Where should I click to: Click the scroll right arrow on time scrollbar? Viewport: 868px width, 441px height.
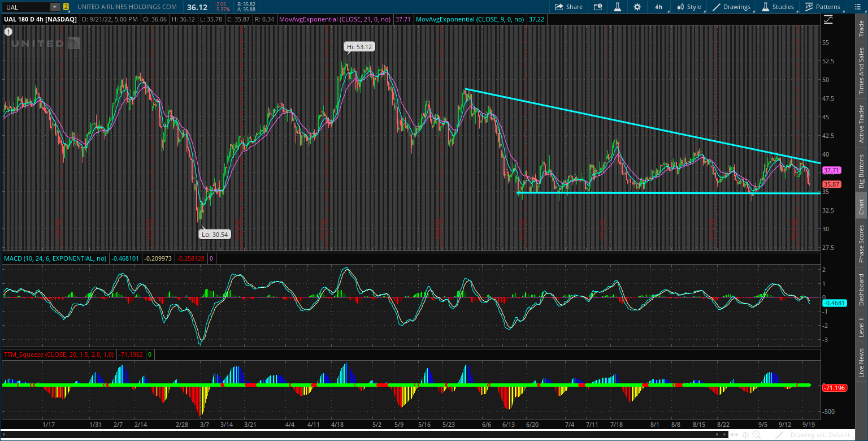[725, 435]
